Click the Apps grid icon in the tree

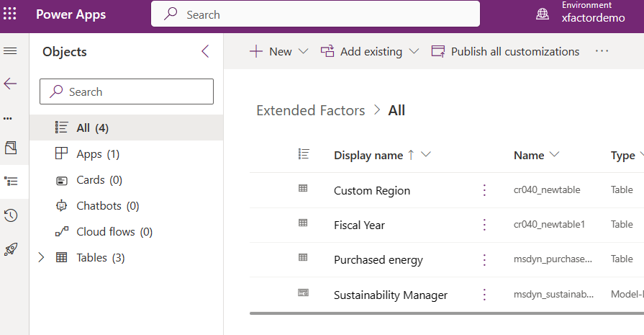pos(61,153)
